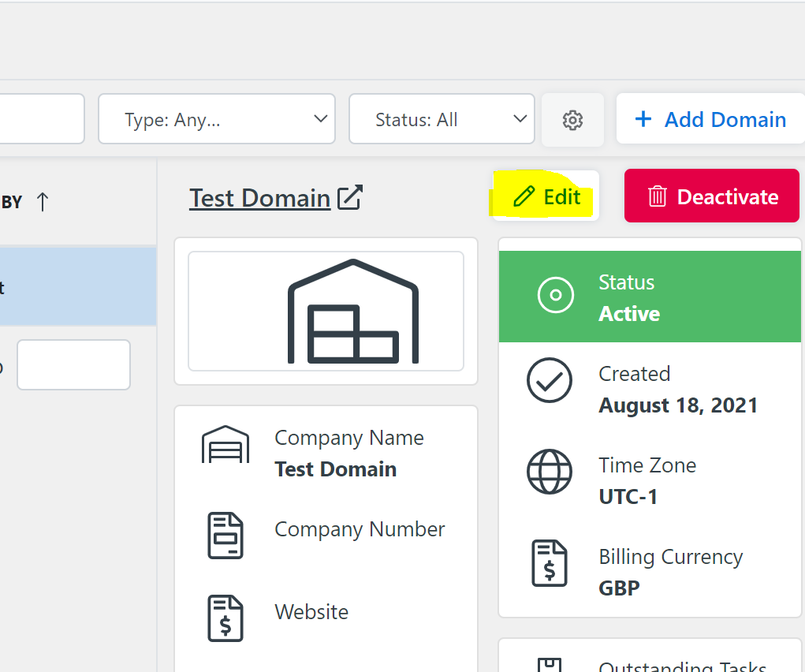This screenshot has height=672, width=805.
Task: Click the Add Domain button
Action: coord(710,119)
